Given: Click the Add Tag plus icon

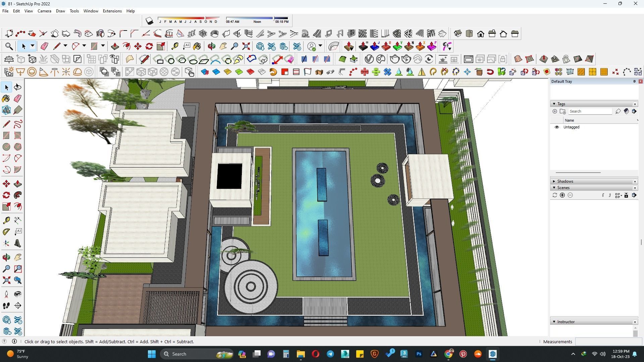Looking at the screenshot, I should pyautogui.click(x=555, y=111).
